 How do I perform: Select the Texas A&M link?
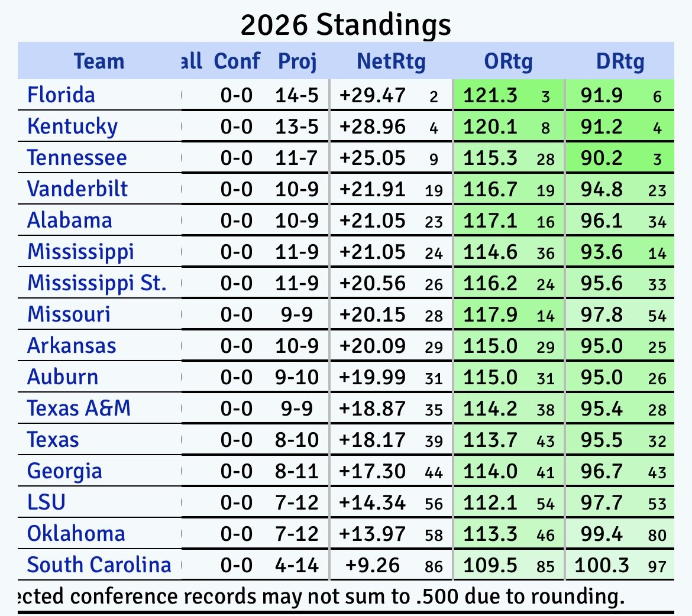coord(79,408)
